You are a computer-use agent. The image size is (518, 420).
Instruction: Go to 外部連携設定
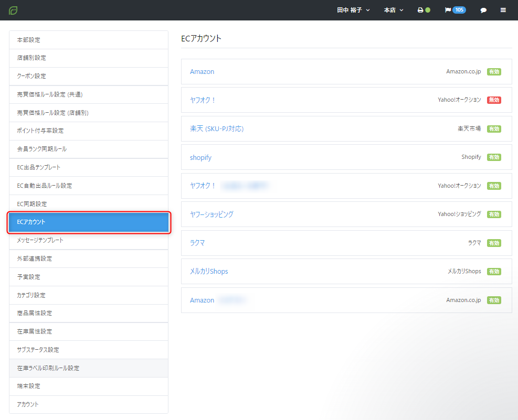[x=89, y=259]
